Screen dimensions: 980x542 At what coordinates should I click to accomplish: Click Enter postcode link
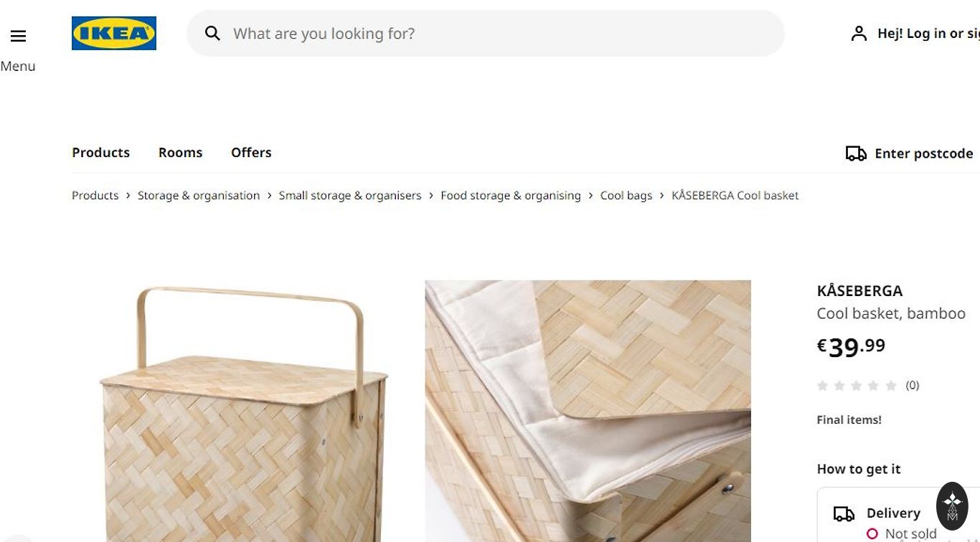click(924, 153)
